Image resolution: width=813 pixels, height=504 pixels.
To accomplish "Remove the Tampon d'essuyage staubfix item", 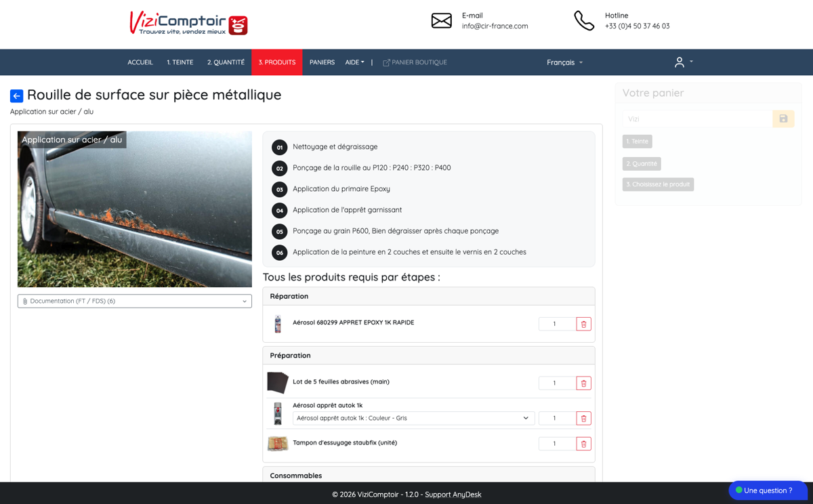I will point(583,444).
